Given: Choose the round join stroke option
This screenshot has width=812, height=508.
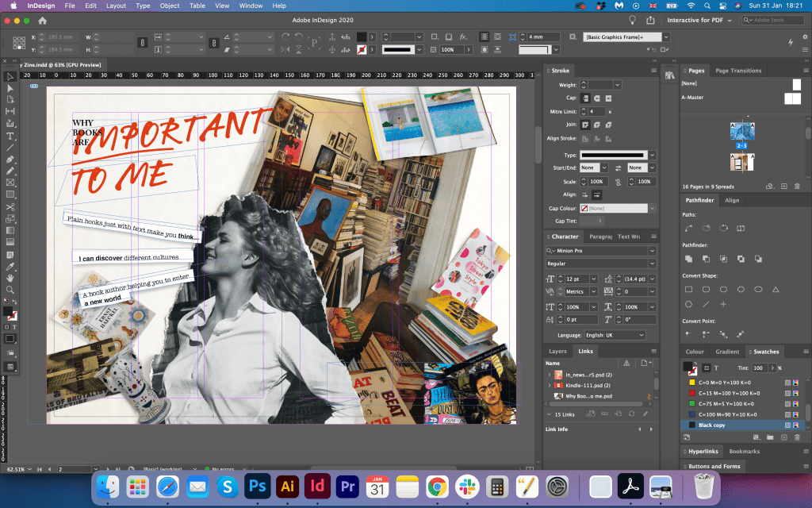Looking at the screenshot, I should pos(596,125).
